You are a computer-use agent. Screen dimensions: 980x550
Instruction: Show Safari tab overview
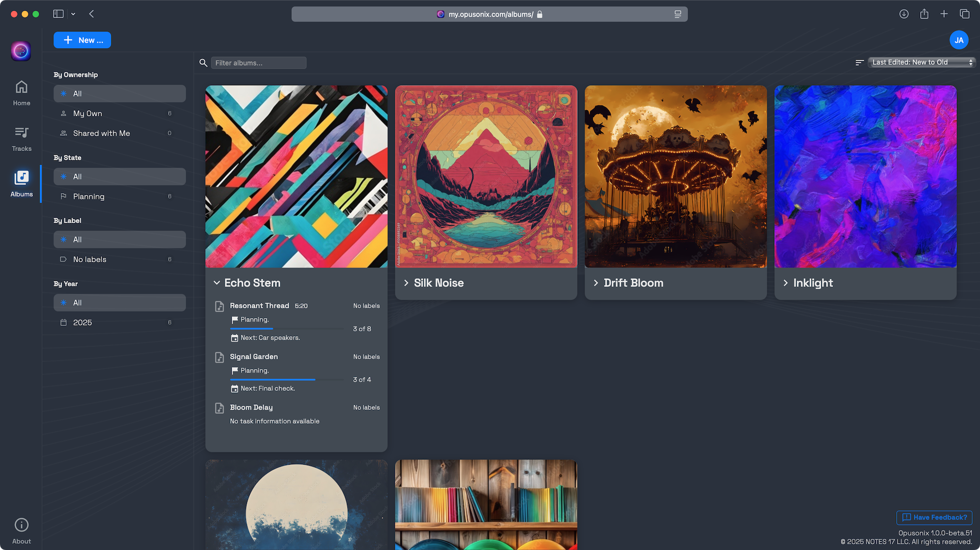(x=964, y=14)
